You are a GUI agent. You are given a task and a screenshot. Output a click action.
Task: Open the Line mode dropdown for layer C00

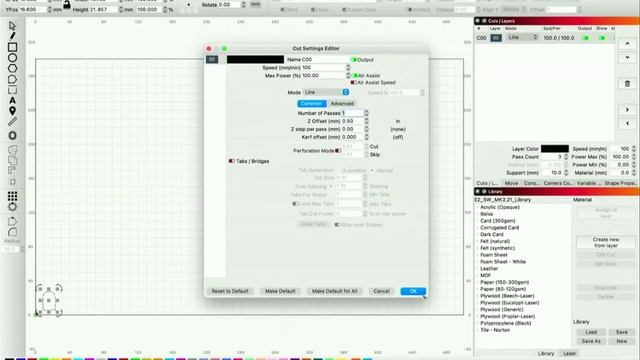(x=522, y=37)
